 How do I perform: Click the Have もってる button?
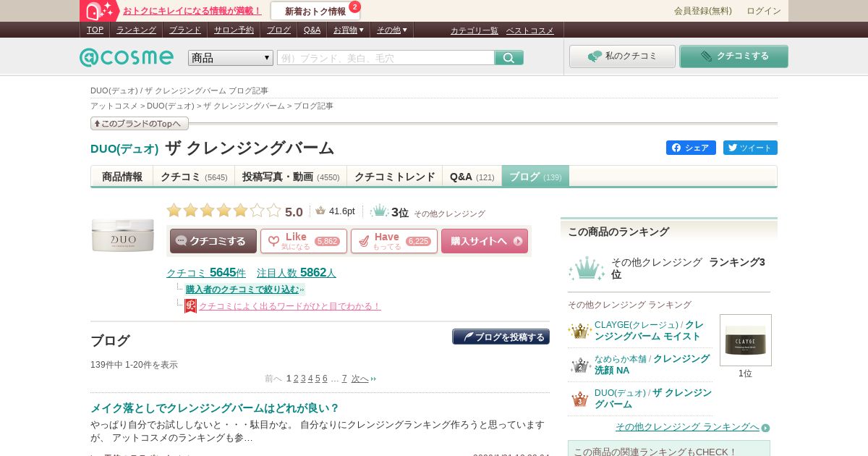pos(394,241)
